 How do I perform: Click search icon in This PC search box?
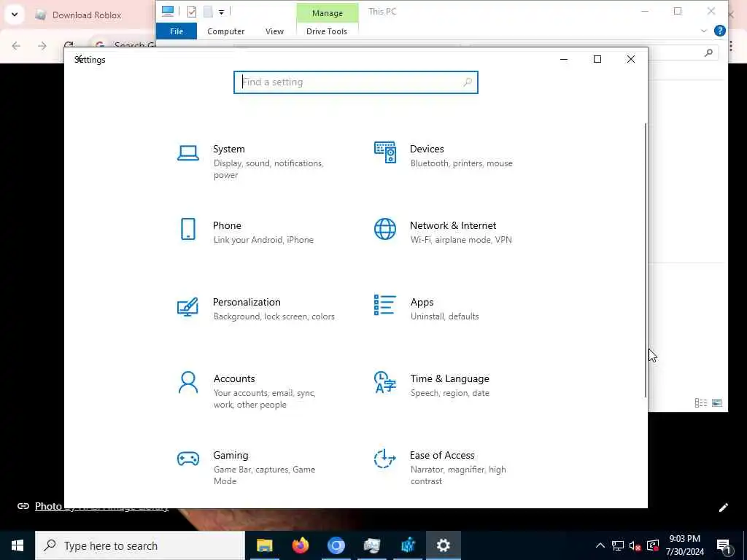click(708, 52)
